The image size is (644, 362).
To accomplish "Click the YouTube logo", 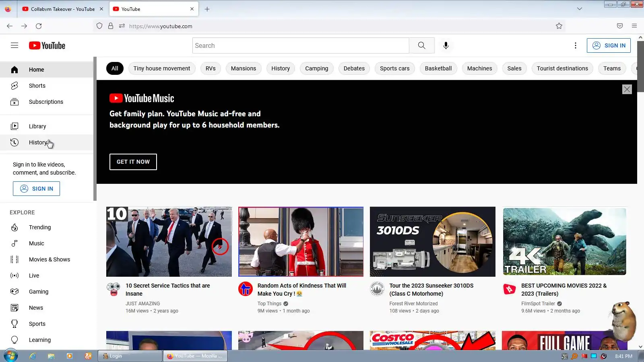I will 47,45.
